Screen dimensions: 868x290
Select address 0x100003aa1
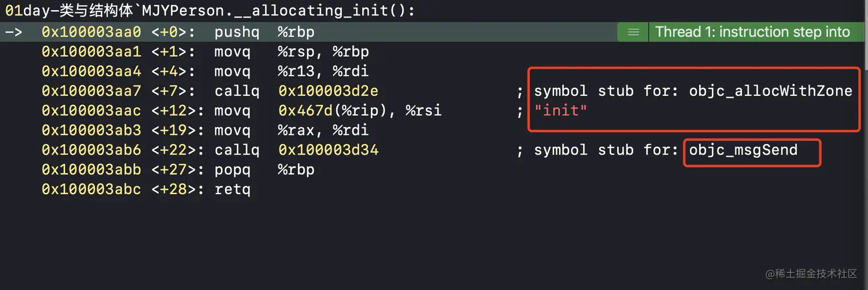(x=91, y=52)
